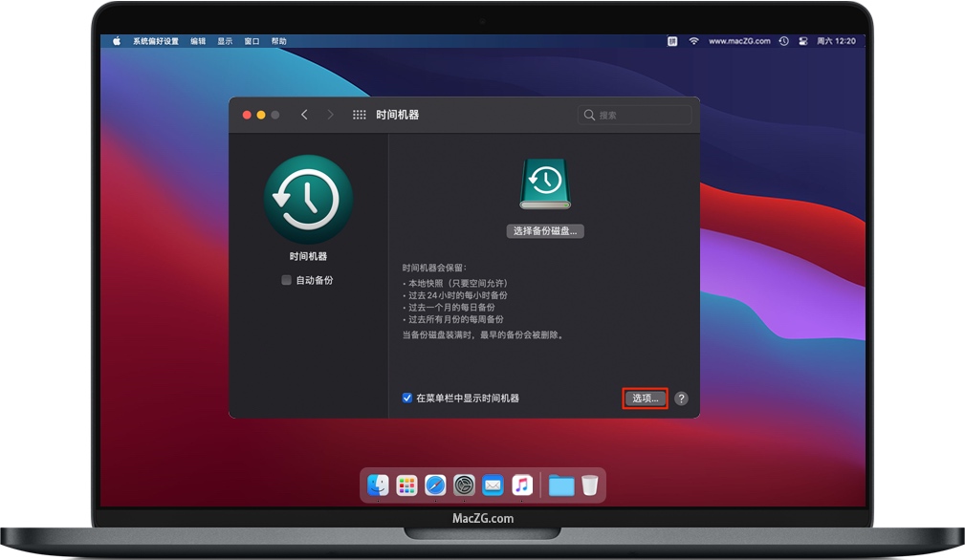The height and width of the screenshot is (560, 965).
Task: Click the forward navigation chevron
Action: tap(330, 114)
